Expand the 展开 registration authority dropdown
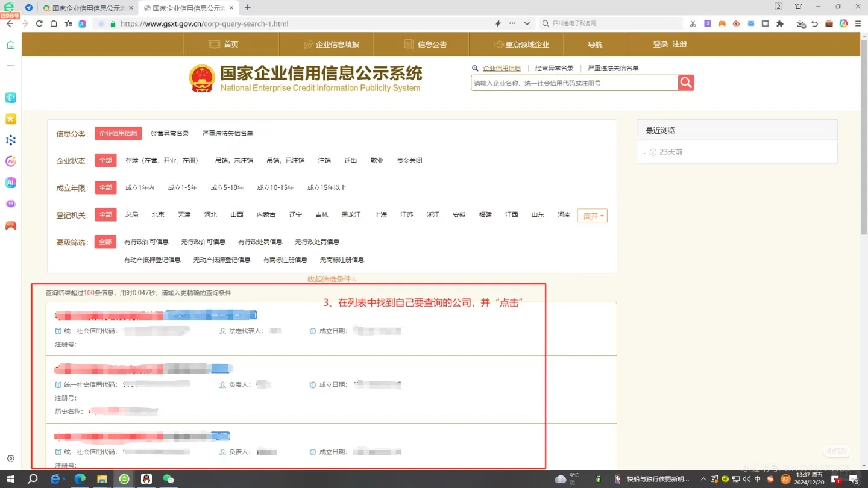868x488 pixels. pyautogui.click(x=592, y=215)
